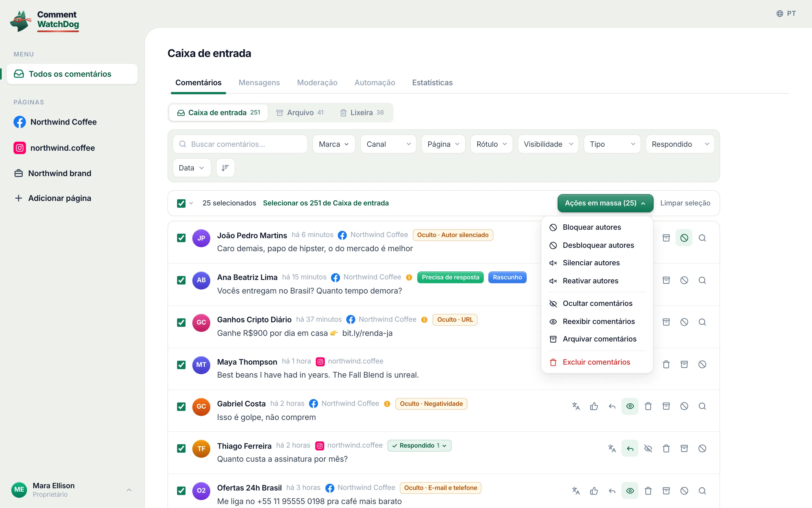Archive the Ganhos Cripto Diário comment
Image resolution: width=812 pixels, height=508 pixels.
[666, 322]
